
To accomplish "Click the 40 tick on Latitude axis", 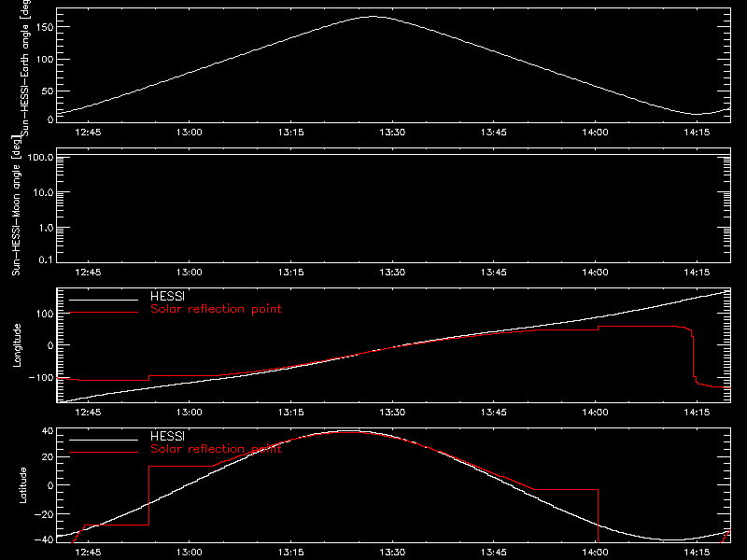I will pos(48,431).
